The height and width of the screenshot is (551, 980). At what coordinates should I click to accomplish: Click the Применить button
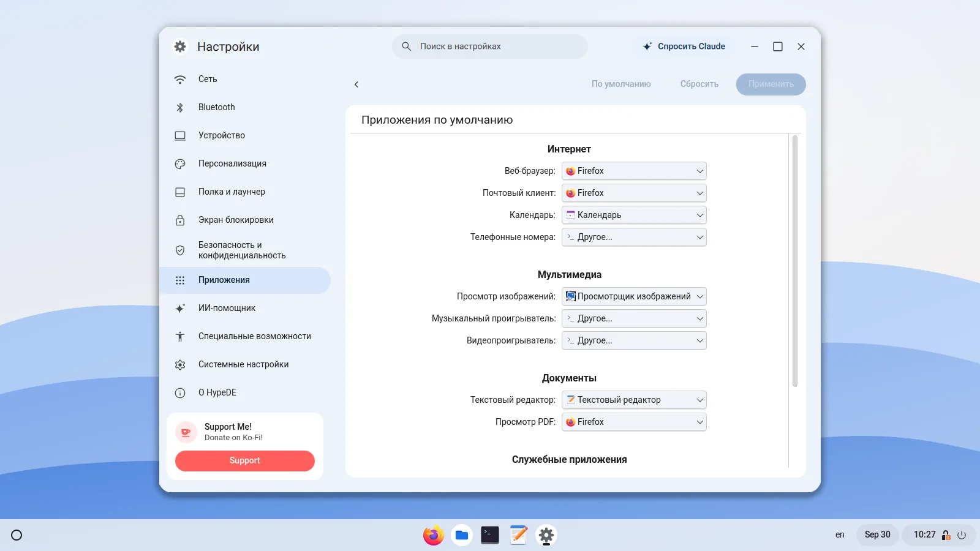(x=771, y=84)
